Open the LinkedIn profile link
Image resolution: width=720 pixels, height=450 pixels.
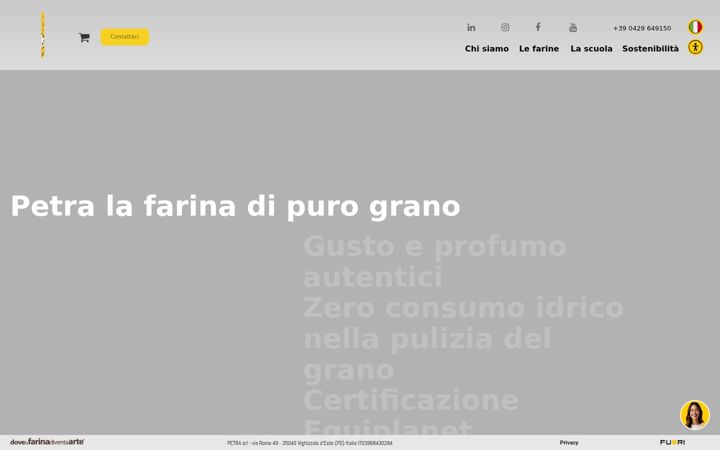pos(471,28)
